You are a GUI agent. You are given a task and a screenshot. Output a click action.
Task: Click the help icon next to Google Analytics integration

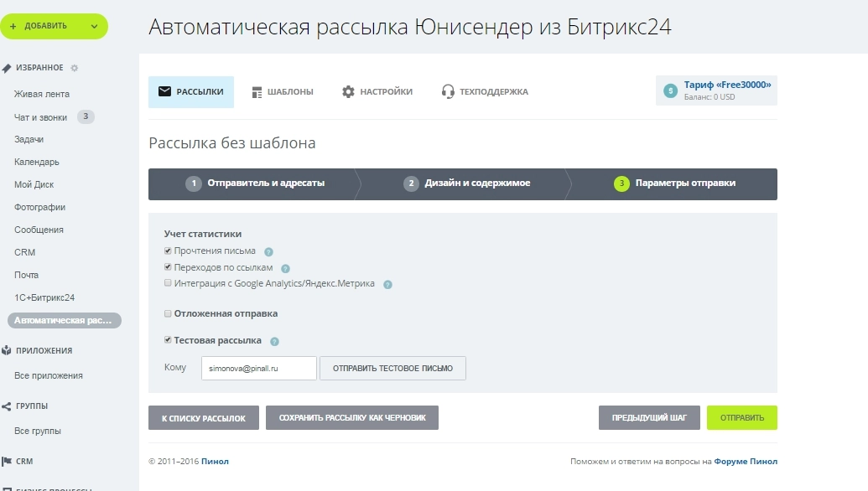(387, 284)
